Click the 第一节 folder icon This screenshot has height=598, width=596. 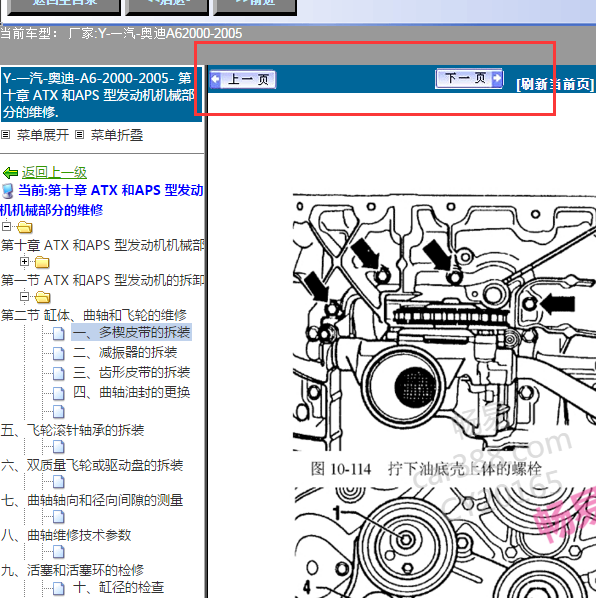click(x=42, y=262)
